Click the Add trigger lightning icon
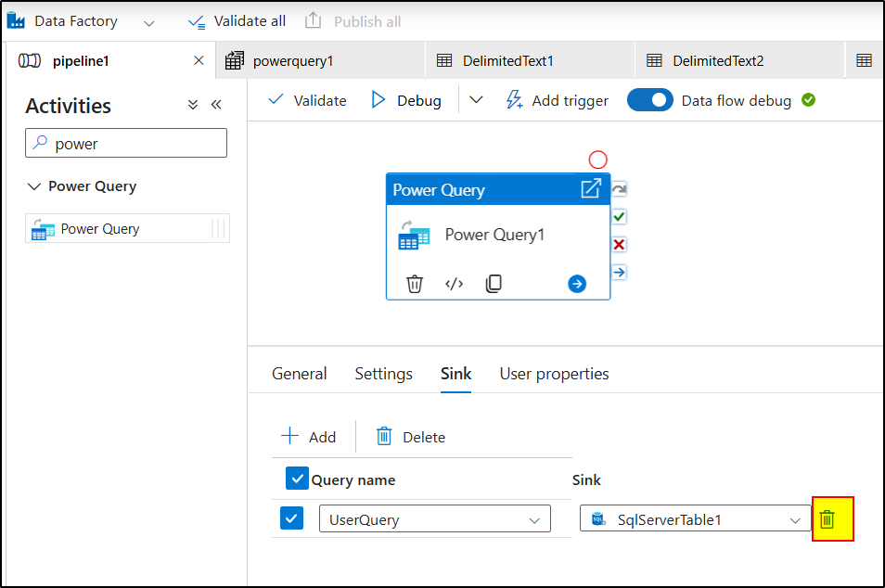The width and height of the screenshot is (885, 588). pyautogui.click(x=513, y=99)
